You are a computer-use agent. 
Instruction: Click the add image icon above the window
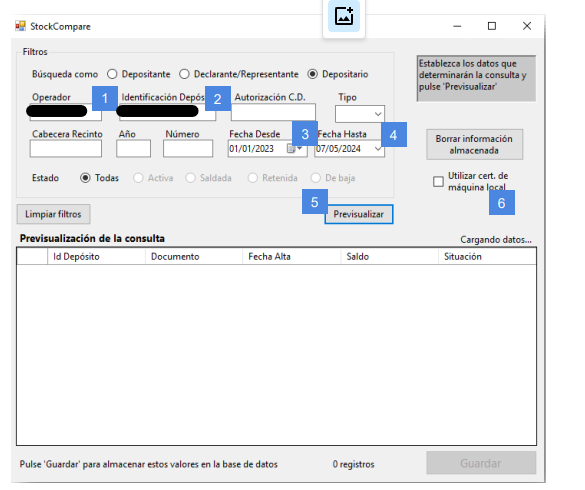coord(344,17)
